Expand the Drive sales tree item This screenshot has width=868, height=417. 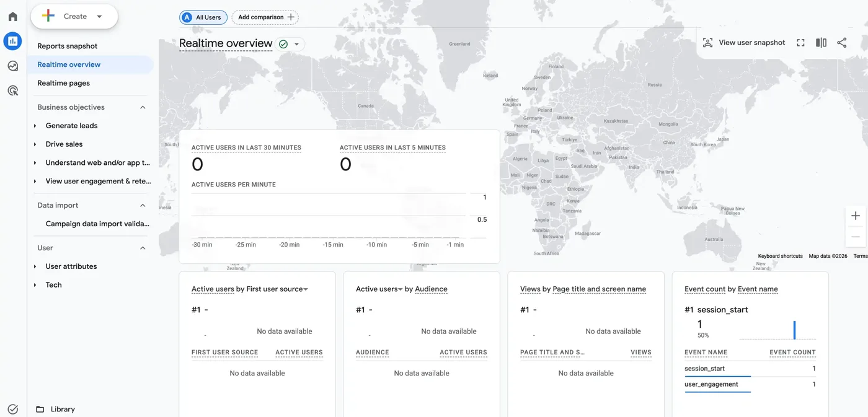click(35, 144)
